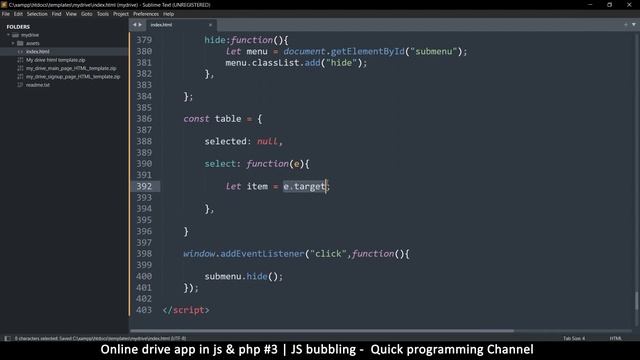Open the File menu

pyautogui.click(x=6, y=14)
